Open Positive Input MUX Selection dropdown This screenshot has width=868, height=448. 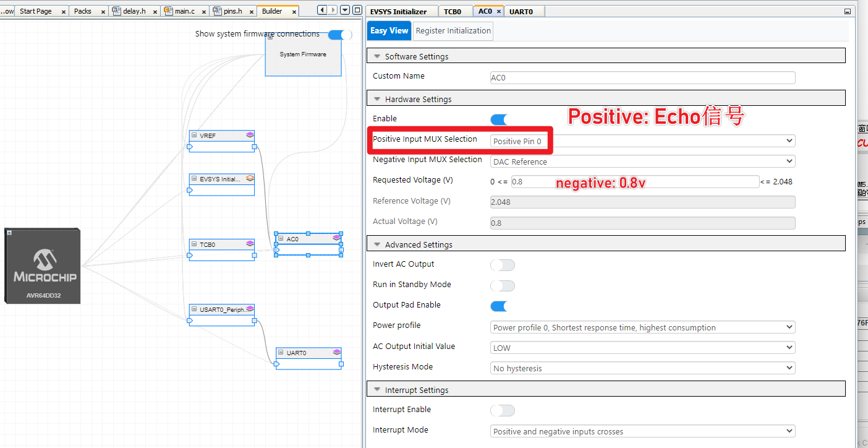[642, 141]
